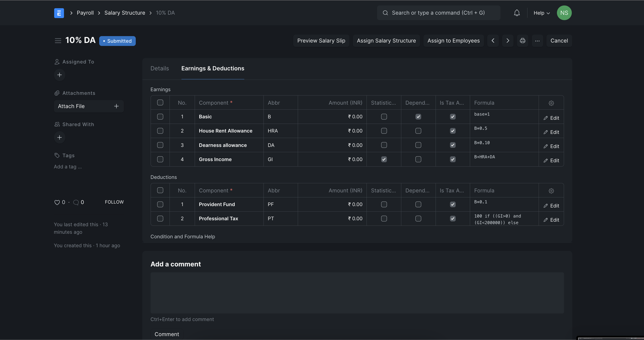The width and height of the screenshot is (644, 340).
Task: Open the Help dropdown
Action: pos(541,13)
